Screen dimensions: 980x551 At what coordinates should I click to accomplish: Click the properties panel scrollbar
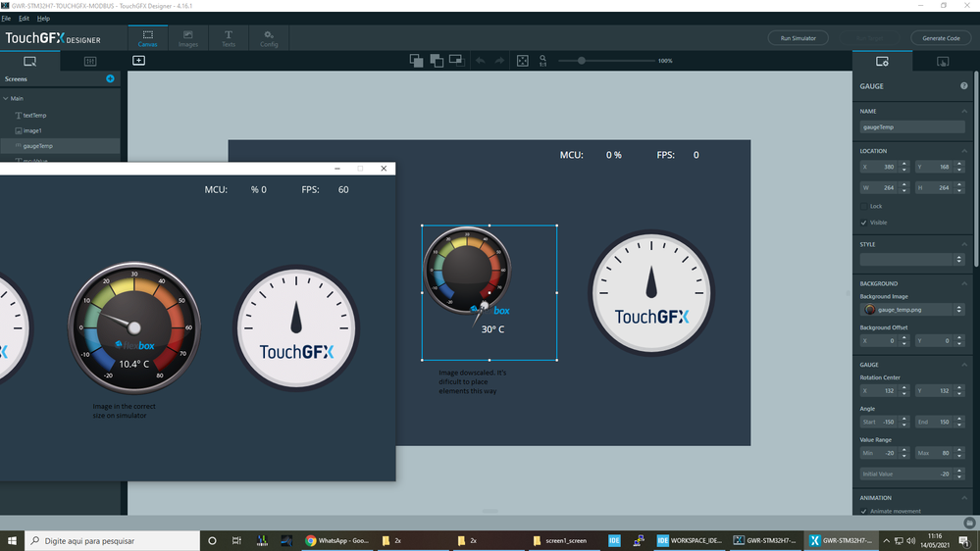975,169
